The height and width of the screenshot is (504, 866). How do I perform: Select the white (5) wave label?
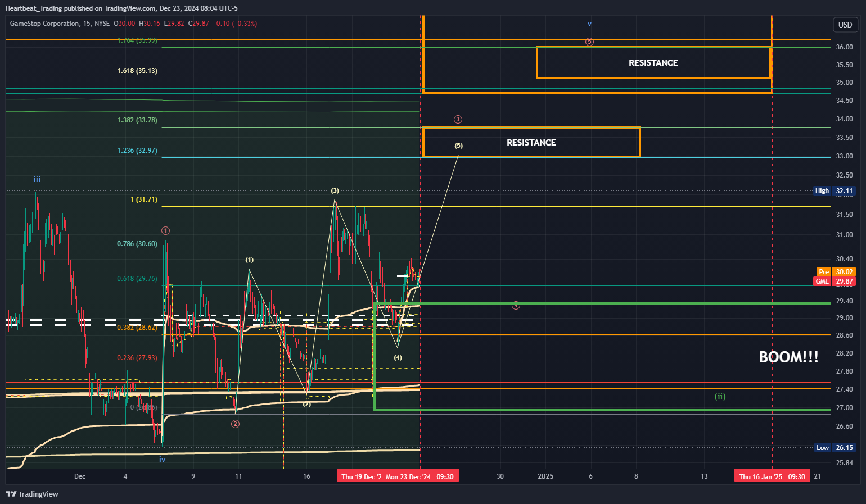[x=458, y=146]
